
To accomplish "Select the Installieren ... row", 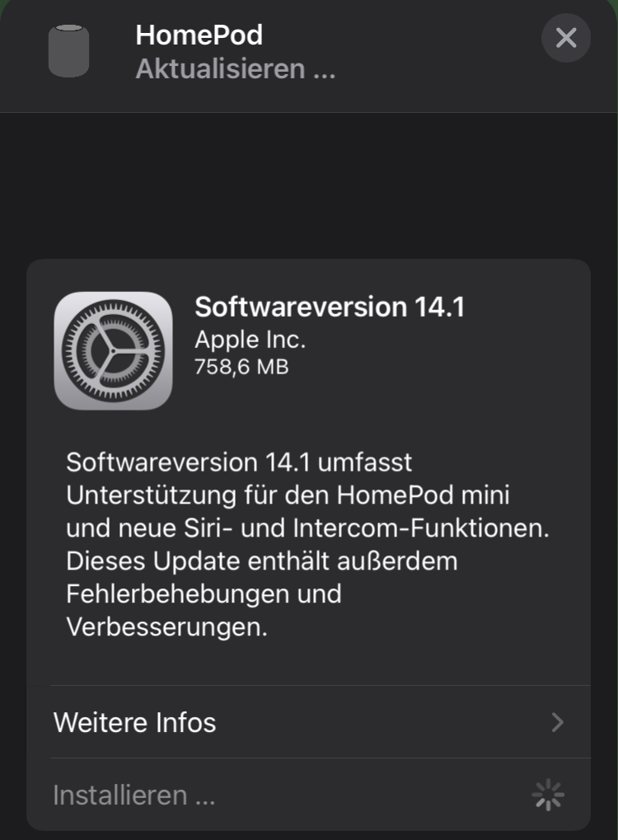I will point(308,795).
